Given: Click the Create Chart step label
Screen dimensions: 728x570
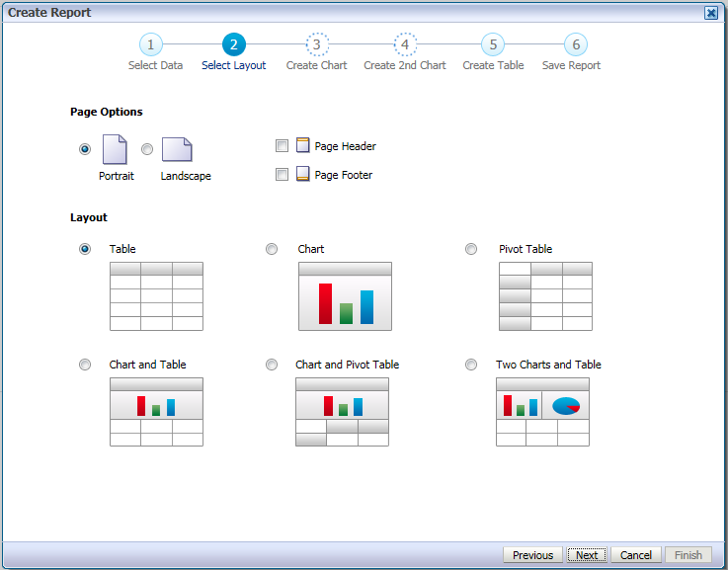Looking at the screenshot, I should [317, 65].
